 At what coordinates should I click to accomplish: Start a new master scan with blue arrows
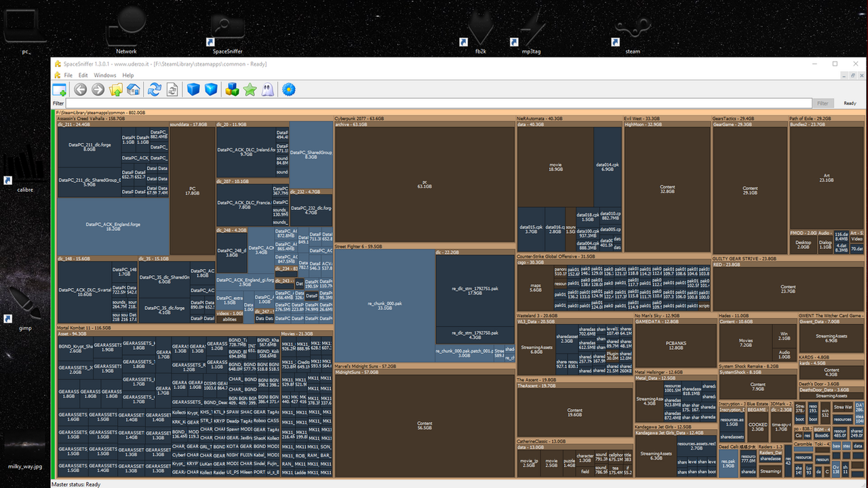(155, 89)
